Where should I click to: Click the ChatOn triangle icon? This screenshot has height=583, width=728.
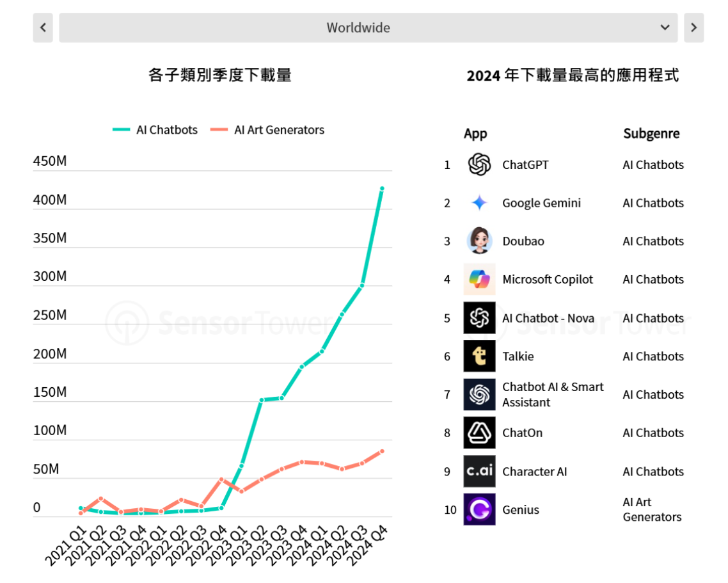pos(479,433)
